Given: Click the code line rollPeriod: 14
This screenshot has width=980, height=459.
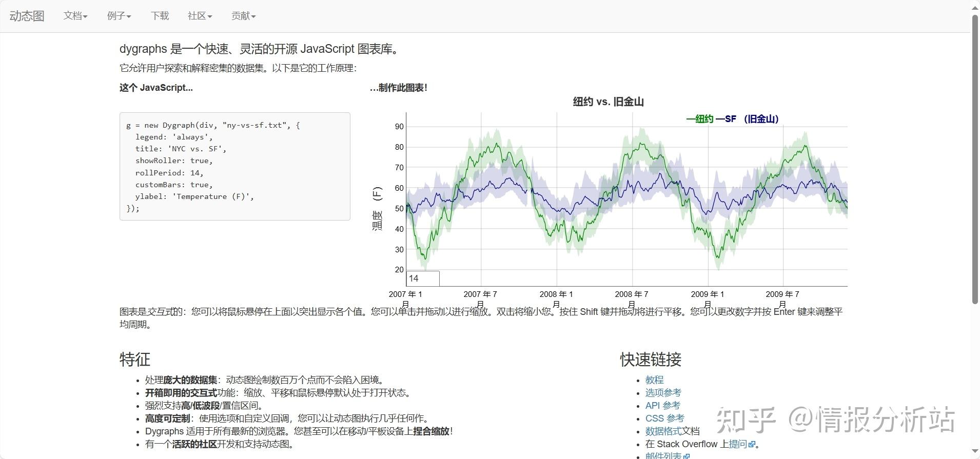Looking at the screenshot, I should point(169,173).
